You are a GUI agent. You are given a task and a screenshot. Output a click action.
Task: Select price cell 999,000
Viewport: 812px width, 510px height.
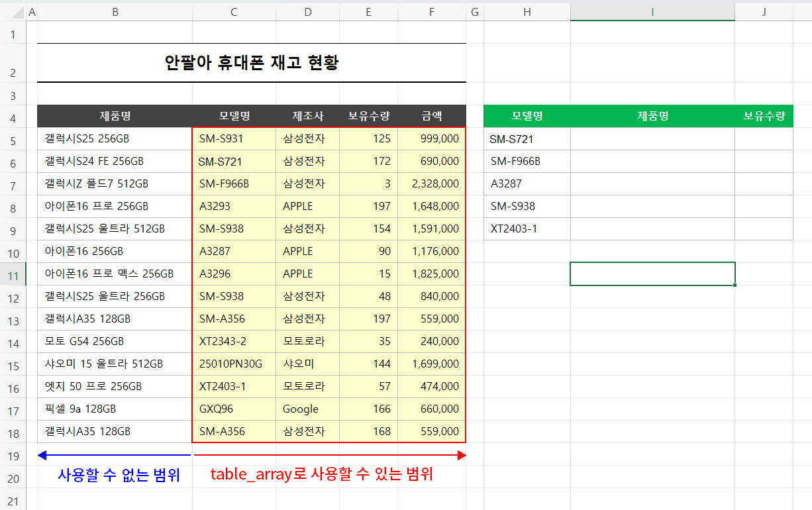click(432, 139)
